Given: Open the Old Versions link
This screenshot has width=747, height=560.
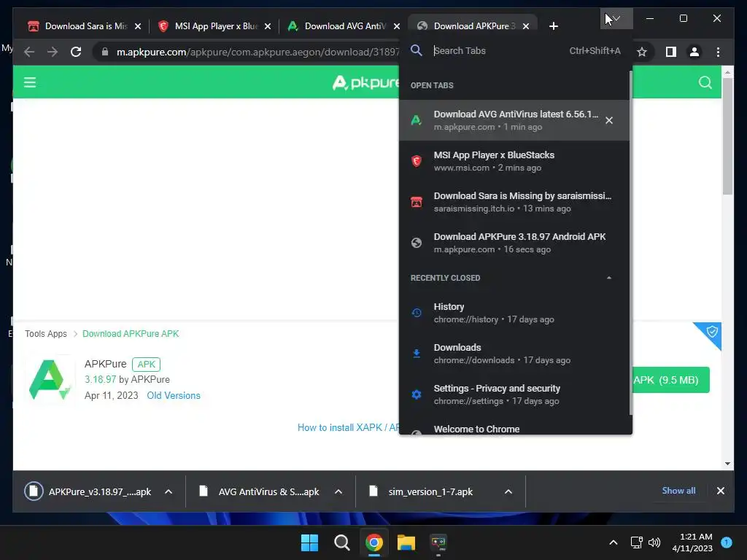Looking at the screenshot, I should pyautogui.click(x=174, y=396).
